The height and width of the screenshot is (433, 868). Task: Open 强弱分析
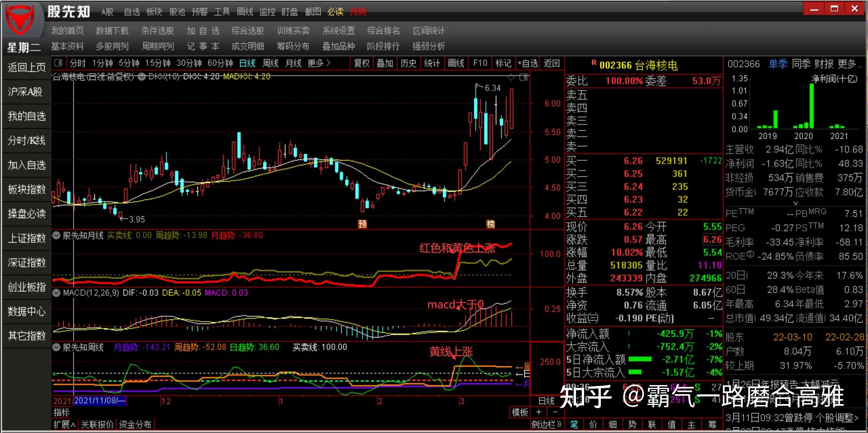pos(429,46)
